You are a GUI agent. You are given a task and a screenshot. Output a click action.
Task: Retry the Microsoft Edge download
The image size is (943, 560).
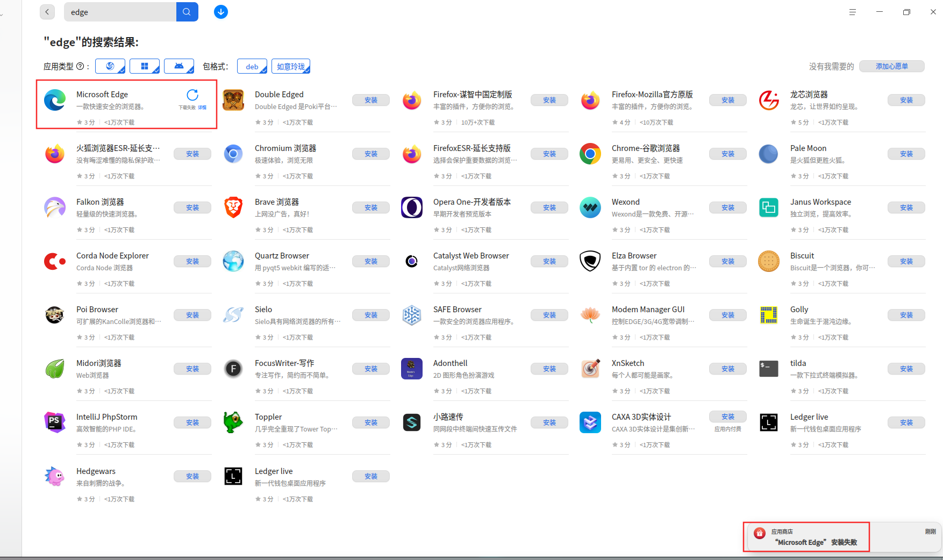click(192, 95)
